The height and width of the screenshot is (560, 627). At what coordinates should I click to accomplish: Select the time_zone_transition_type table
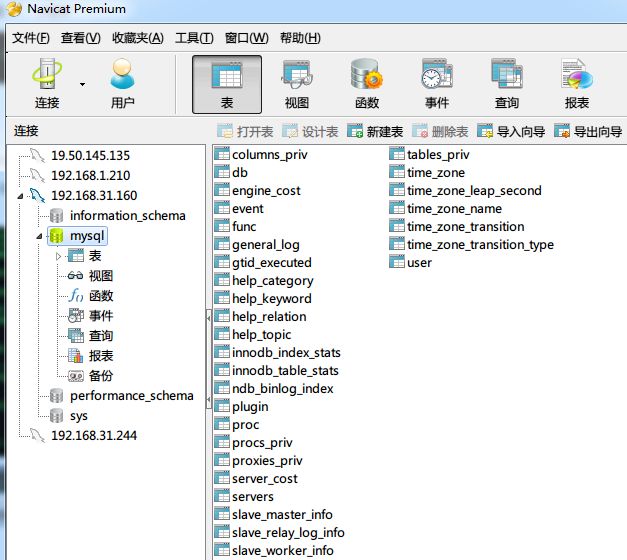point(480,244)
